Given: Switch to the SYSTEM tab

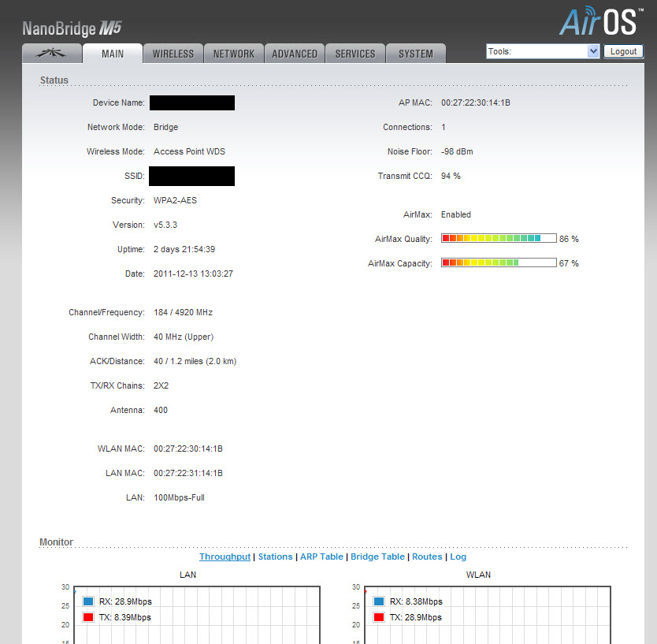Looking at the screenshot, I should 416,54.
